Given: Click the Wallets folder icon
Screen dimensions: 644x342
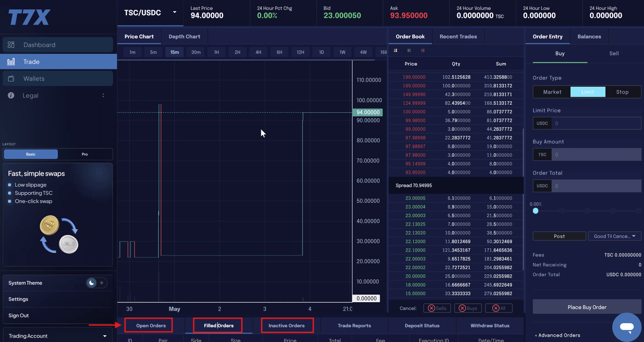Looking at the screenshot, I should click(11, 78).
